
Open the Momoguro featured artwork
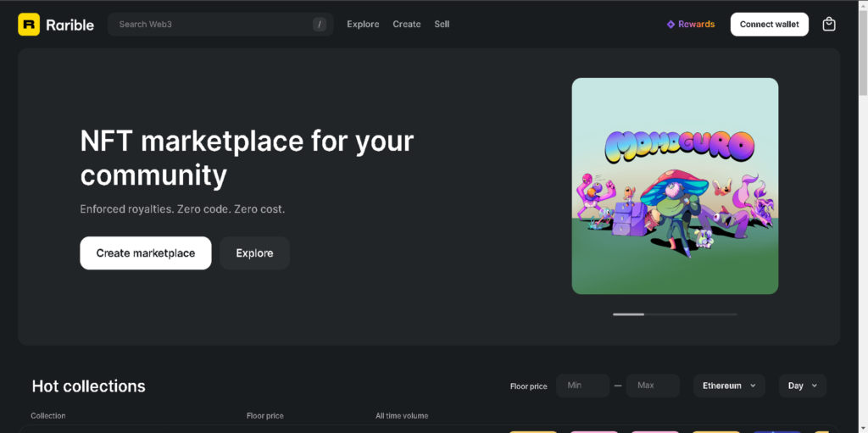click(675, 186)
